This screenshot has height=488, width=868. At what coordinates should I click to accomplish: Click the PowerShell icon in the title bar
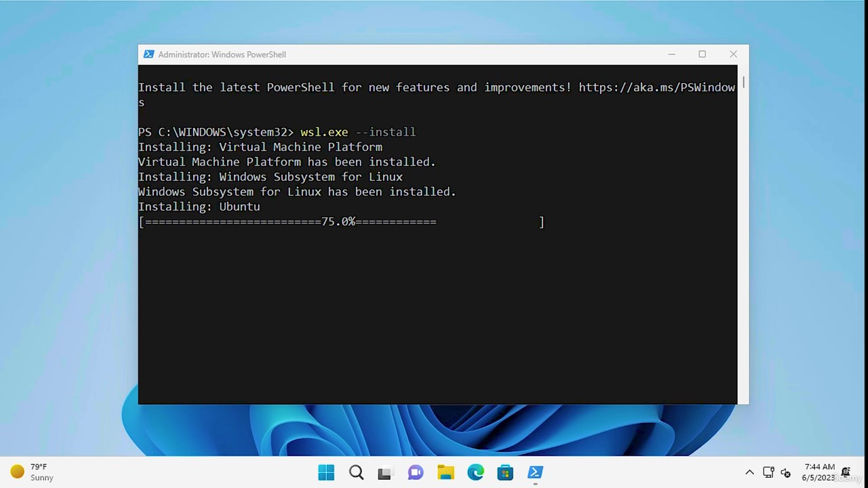click(149, 54)
